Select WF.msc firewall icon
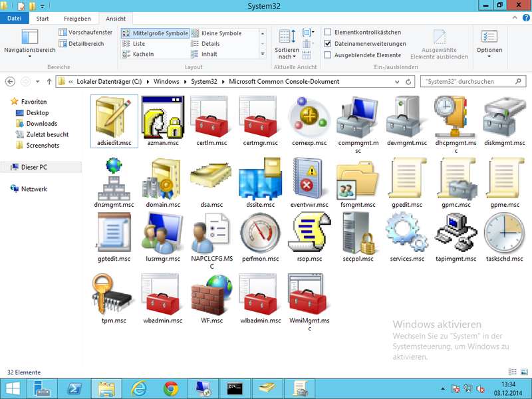This screenshot has width=532, height=399. 211,295
